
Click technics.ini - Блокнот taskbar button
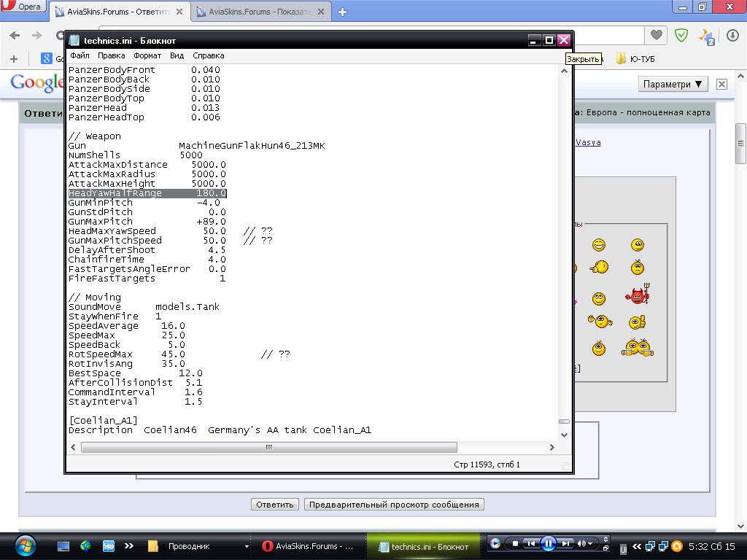click(x=424, y=546)
